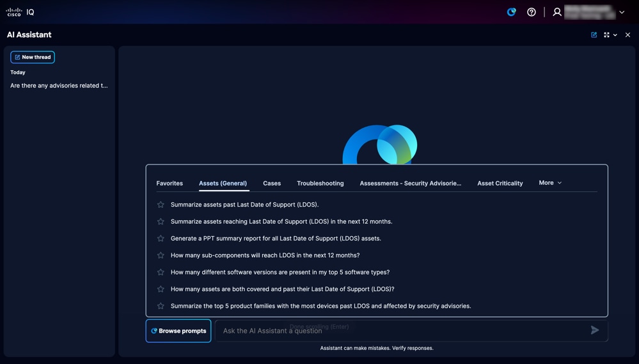The height and width of the screenshot is (364, 639).
Task: Click the expand view icon in panel header
Action: 606,35
